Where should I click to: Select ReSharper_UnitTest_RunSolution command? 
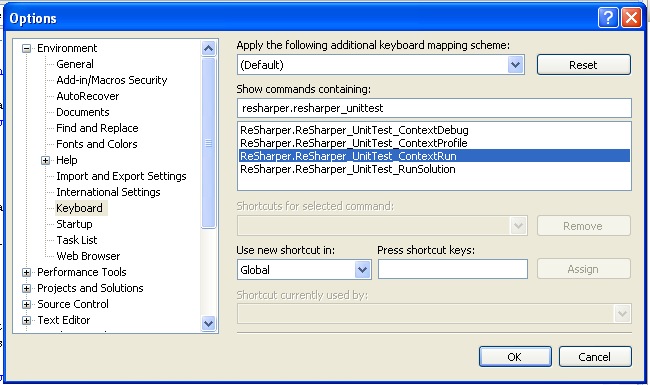434,169
